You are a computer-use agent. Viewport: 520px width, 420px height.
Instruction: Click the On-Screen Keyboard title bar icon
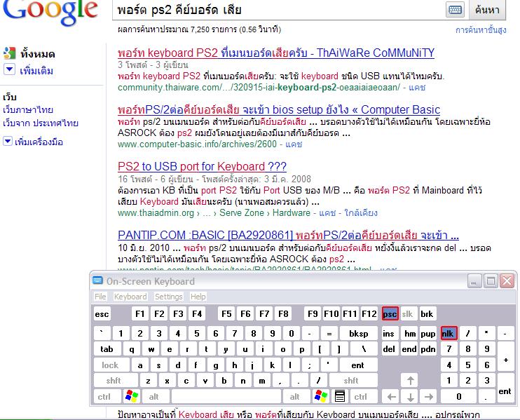point(98,280)
